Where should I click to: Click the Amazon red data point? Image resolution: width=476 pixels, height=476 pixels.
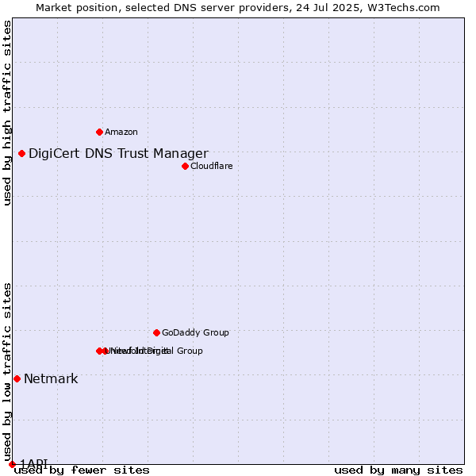[x=99, y=132]
